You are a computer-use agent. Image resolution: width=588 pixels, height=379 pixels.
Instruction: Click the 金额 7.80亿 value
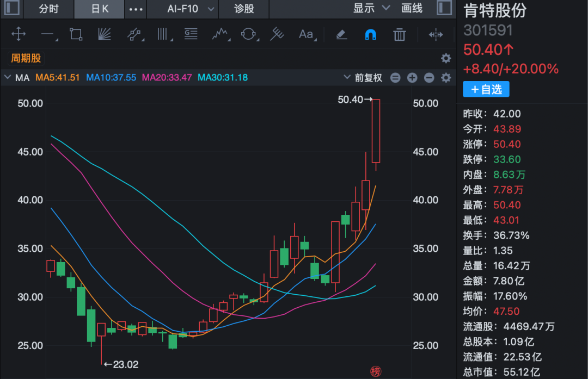[x=509, y=281]
